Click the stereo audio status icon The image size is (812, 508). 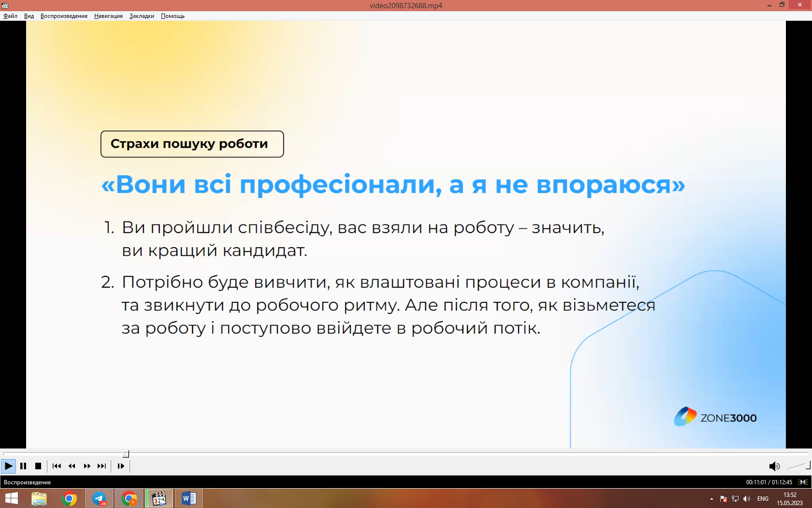point(803,482)
